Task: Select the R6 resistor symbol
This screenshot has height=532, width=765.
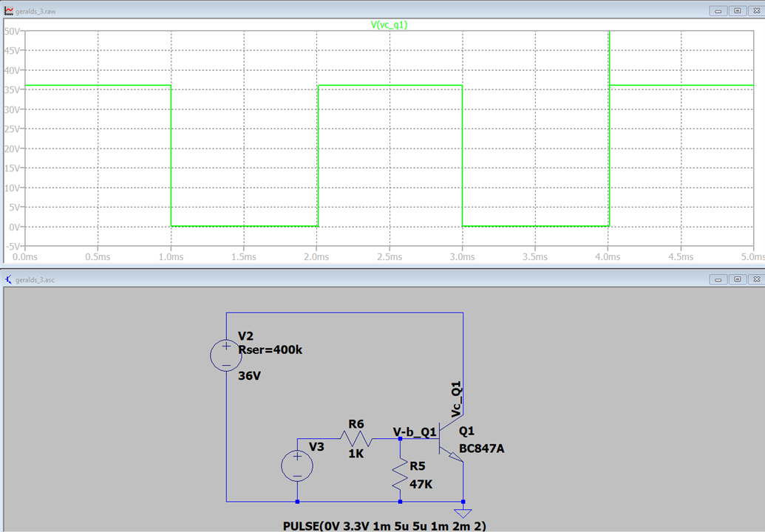Action: tap(357, 438)
